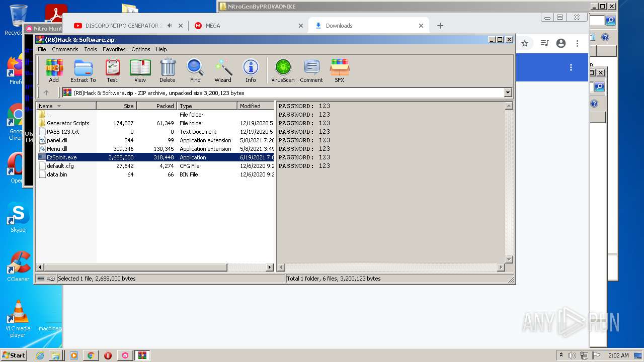
Task: Sort files by Size column
Action: (x=116, y=106)
